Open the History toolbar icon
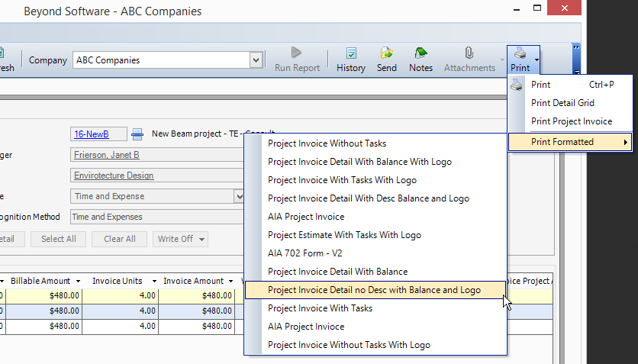The image size is (638, 364). [351, 53]
